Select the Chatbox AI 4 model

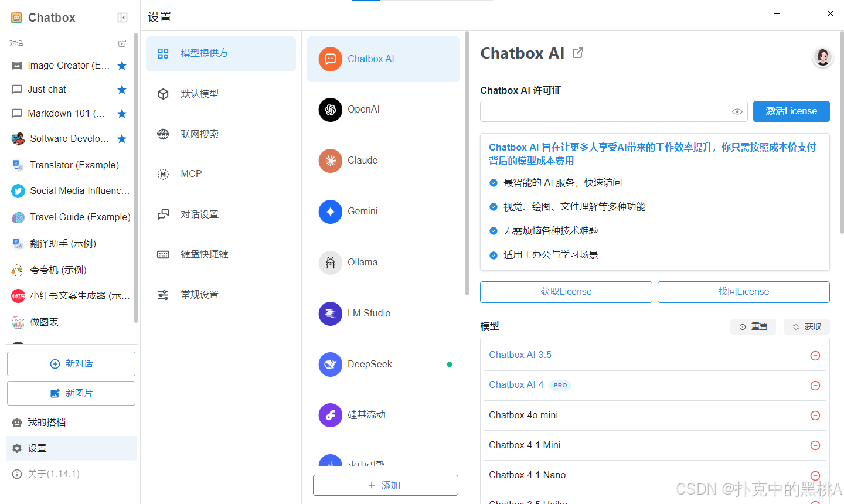[516, 385]
